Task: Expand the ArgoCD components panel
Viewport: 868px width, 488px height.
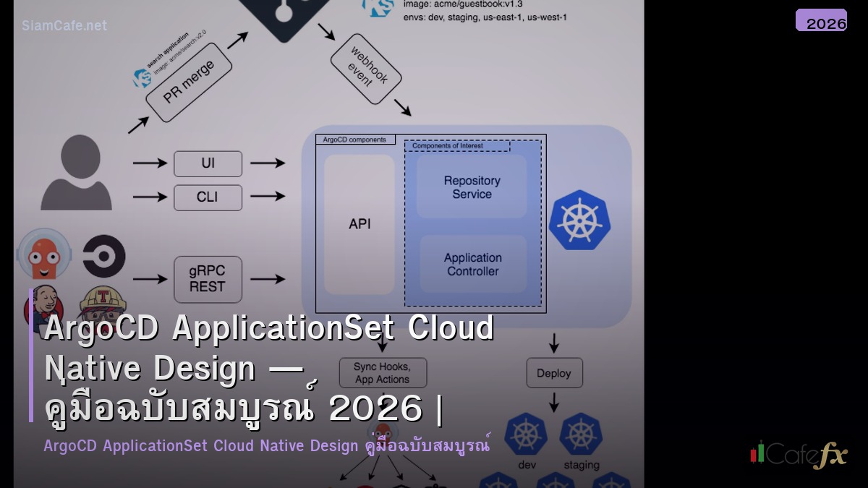Action: (354, 139)
